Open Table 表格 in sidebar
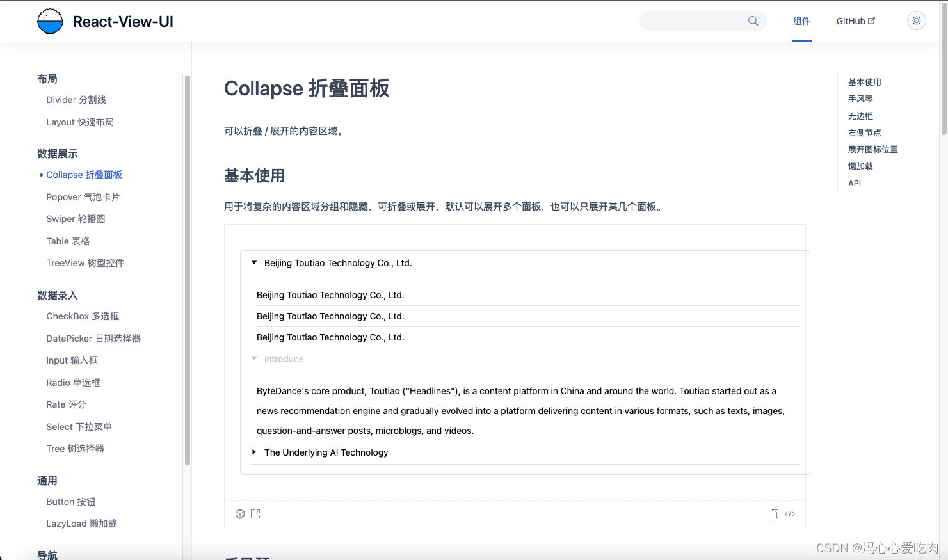948x560 pixels. pos(68,241)
